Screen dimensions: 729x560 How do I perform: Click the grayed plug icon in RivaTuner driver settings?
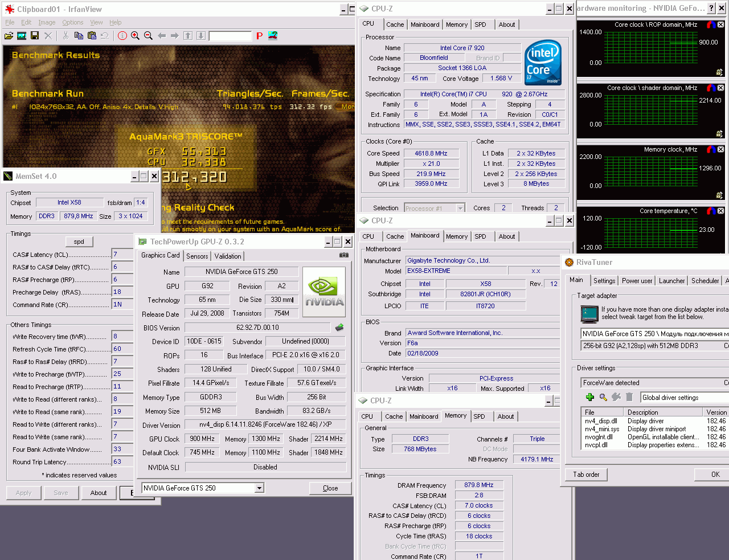(x=616, y=397)
